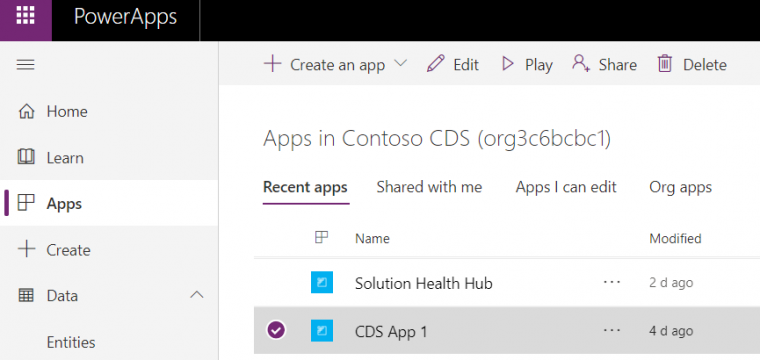Click the Edit pencil icon
Viewport: 760px width, 360px height.
click(x=436, y=64)
